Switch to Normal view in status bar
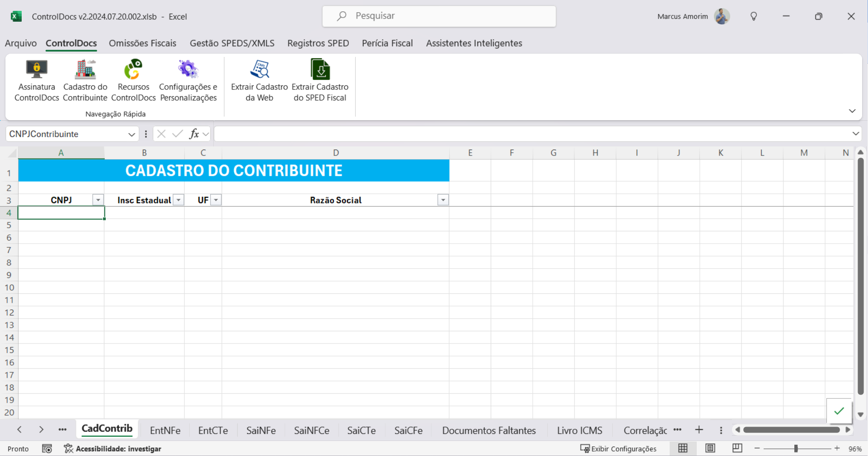This screenshot has height=456, width=868. pos(683,448)
